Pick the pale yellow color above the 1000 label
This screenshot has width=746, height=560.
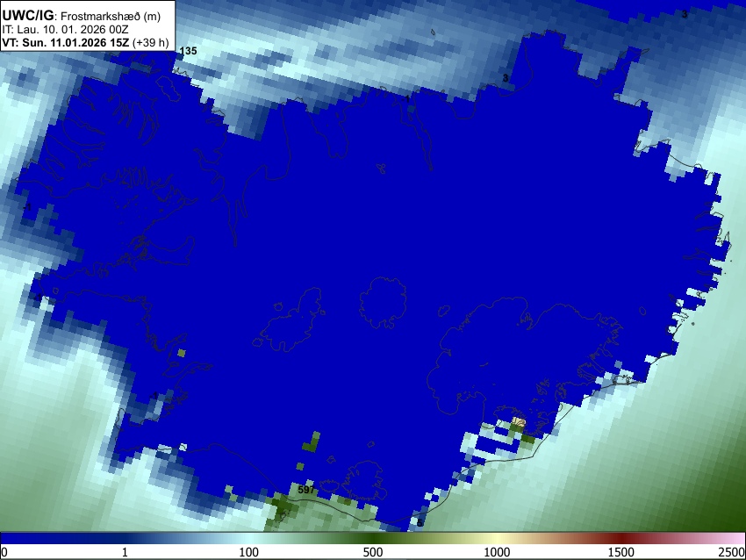pyautogui.click(x=497, y=538)
